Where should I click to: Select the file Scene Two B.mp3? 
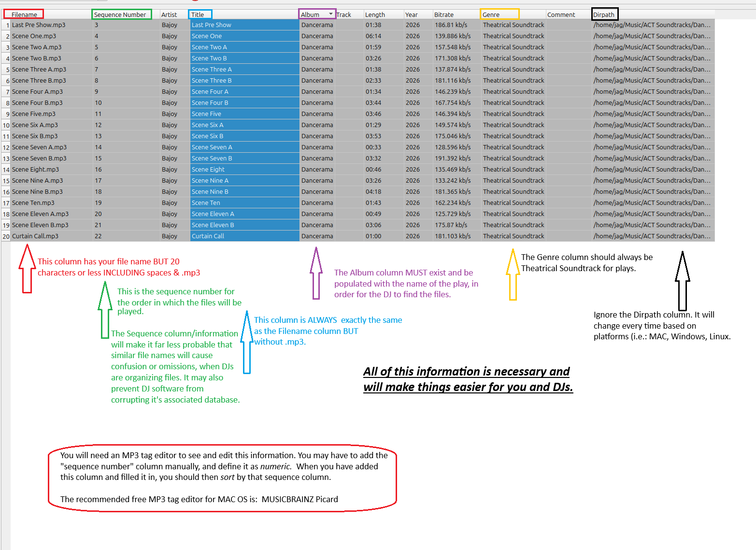37,58
